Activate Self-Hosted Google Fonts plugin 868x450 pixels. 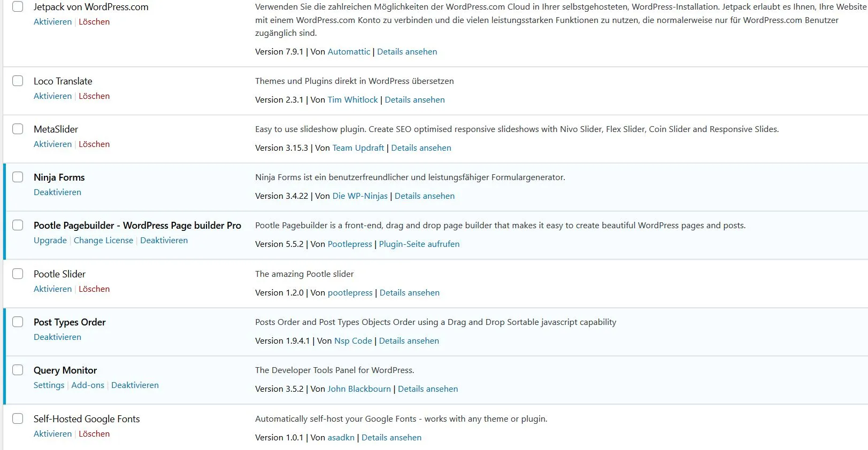pos(52,434)
